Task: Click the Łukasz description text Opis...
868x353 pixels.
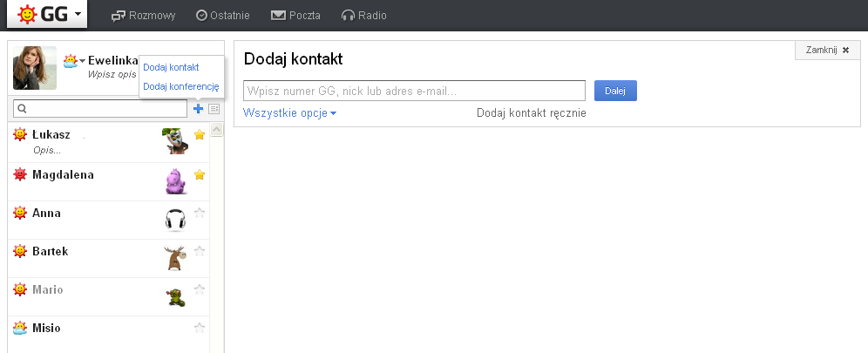Action: pos(47,150)
